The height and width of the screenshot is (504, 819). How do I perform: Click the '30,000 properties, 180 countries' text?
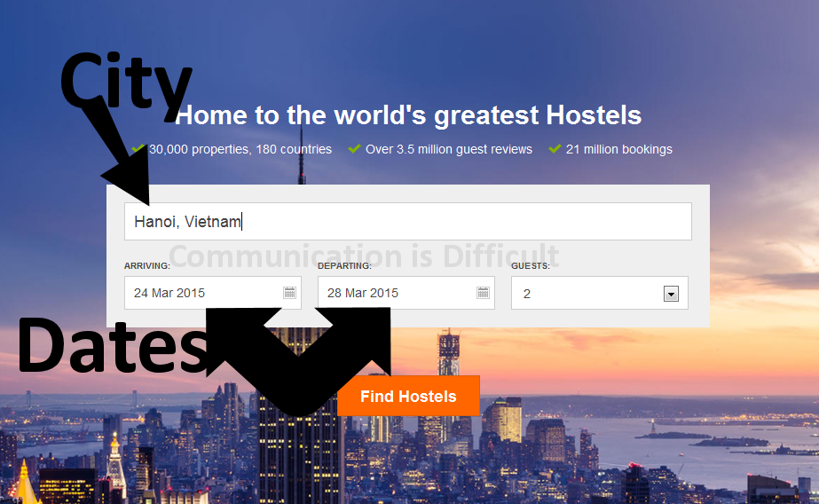pos(240,149)
